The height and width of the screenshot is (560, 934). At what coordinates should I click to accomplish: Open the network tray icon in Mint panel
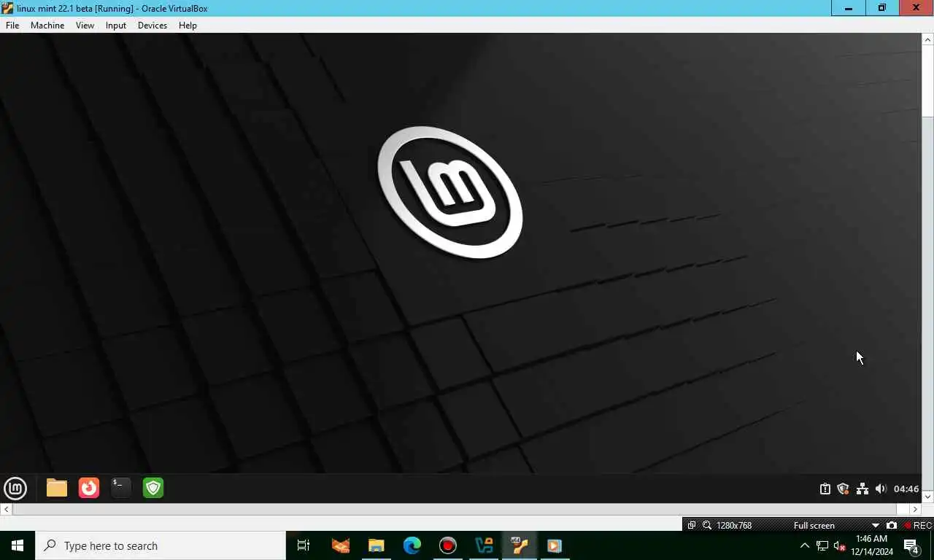[x=862, y=489]
